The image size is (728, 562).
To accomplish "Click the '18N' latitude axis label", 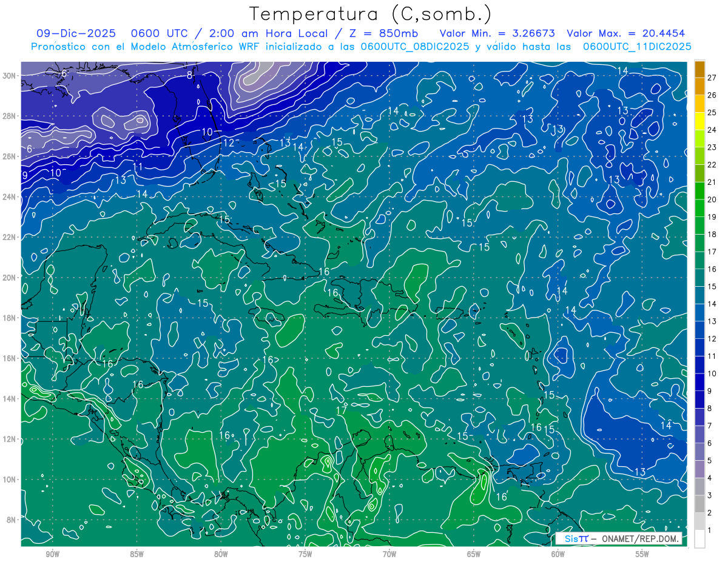I will pyautogui.click(x=10, y=318).
